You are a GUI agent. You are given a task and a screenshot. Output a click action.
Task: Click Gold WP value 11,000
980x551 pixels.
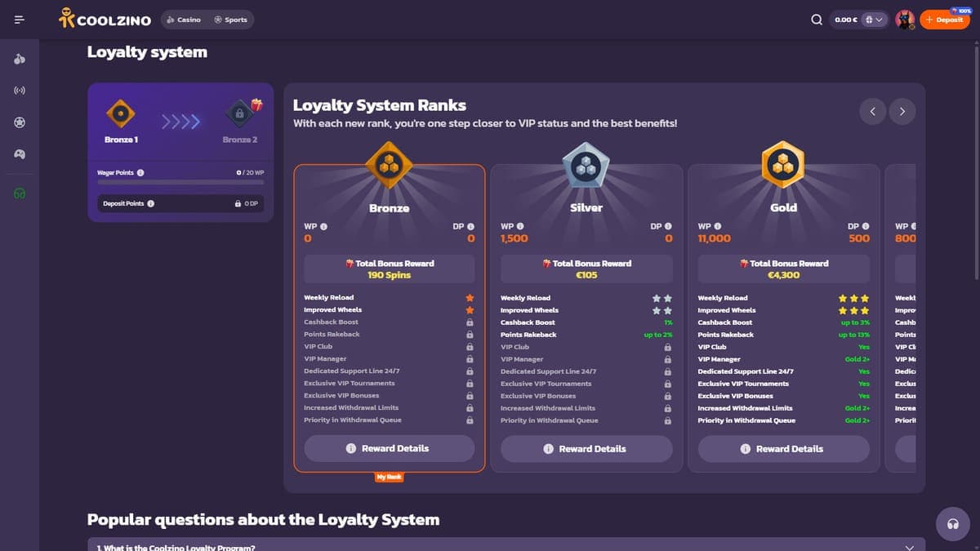(715, 238)
